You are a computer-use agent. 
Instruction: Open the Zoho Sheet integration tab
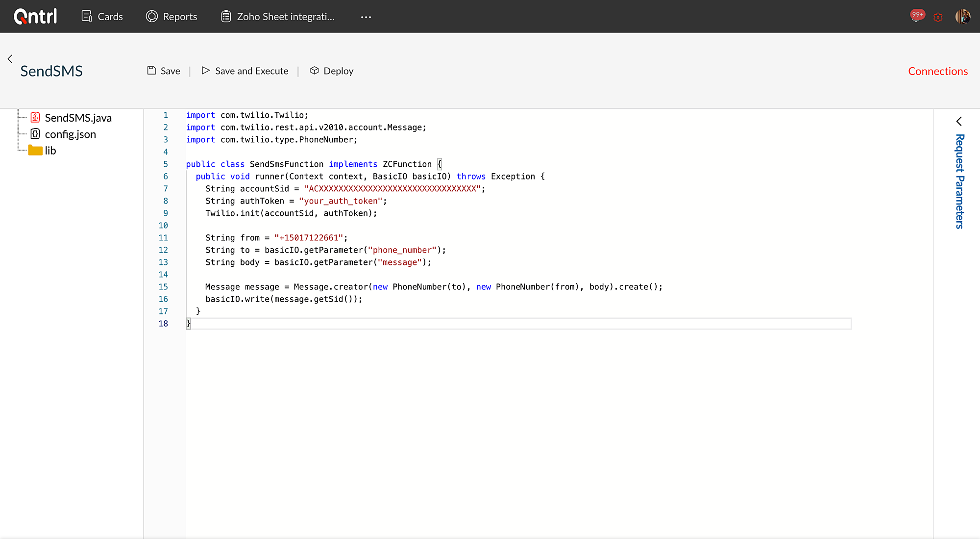click(x=278, y=17)
